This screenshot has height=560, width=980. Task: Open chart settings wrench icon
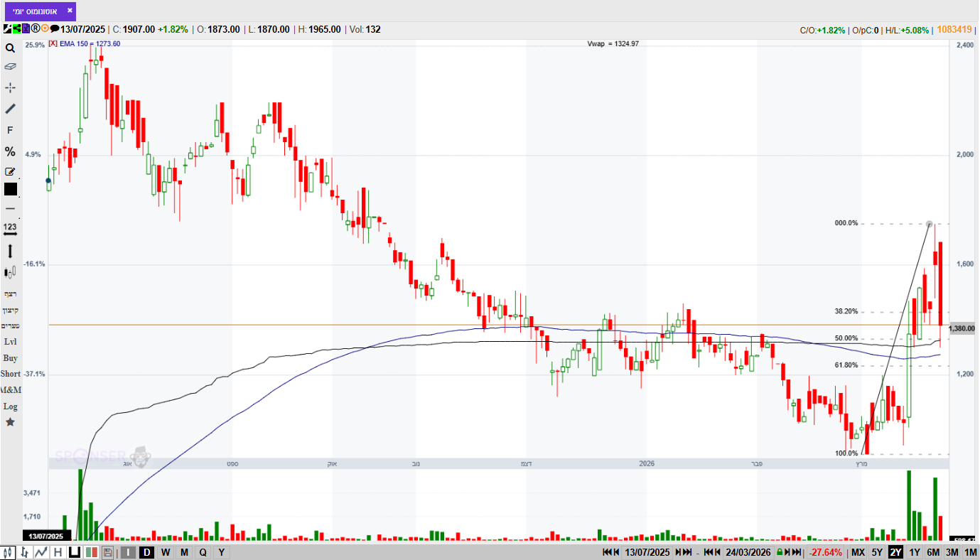[7, 29]
